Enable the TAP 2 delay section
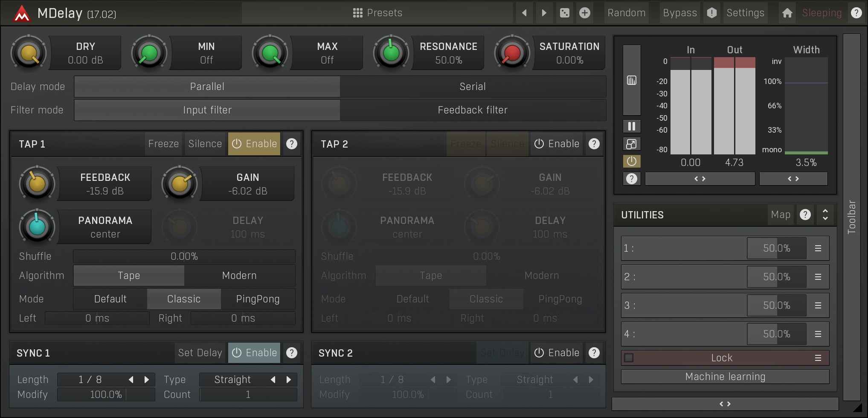This screenshot has width=868, height=418. pos(557,144)
